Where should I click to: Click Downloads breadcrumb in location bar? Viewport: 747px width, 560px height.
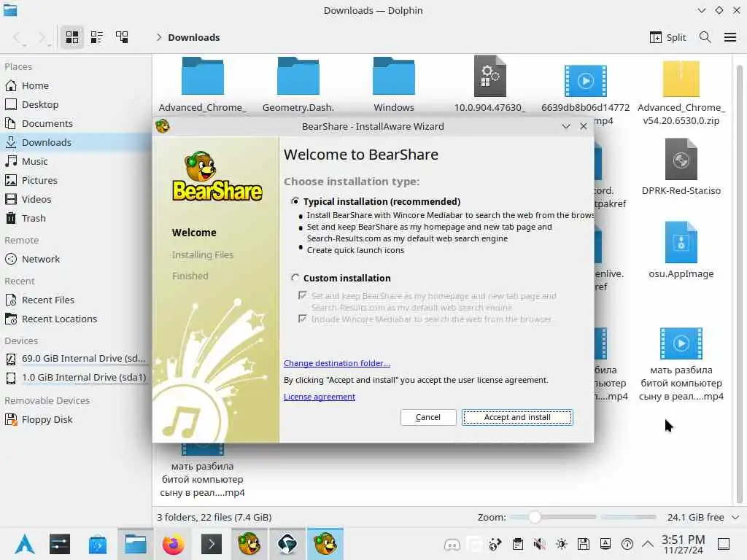tap(194, 37)
